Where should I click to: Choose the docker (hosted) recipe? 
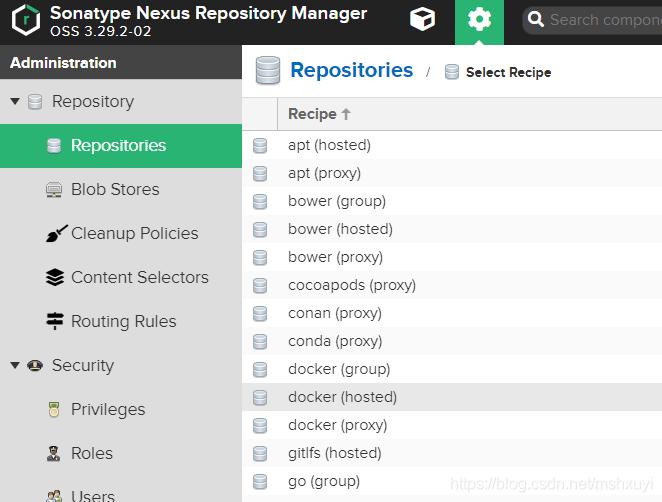pos(452,397)
